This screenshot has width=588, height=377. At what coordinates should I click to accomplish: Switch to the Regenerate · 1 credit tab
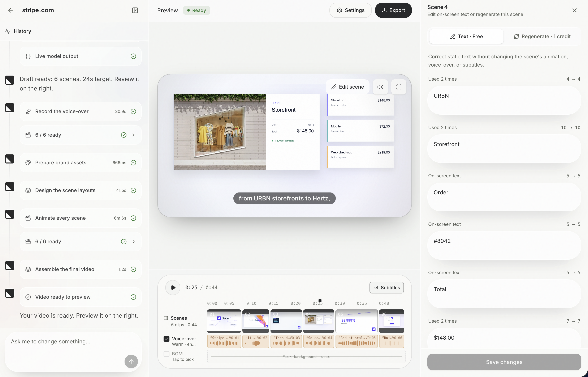click(542, 37)
